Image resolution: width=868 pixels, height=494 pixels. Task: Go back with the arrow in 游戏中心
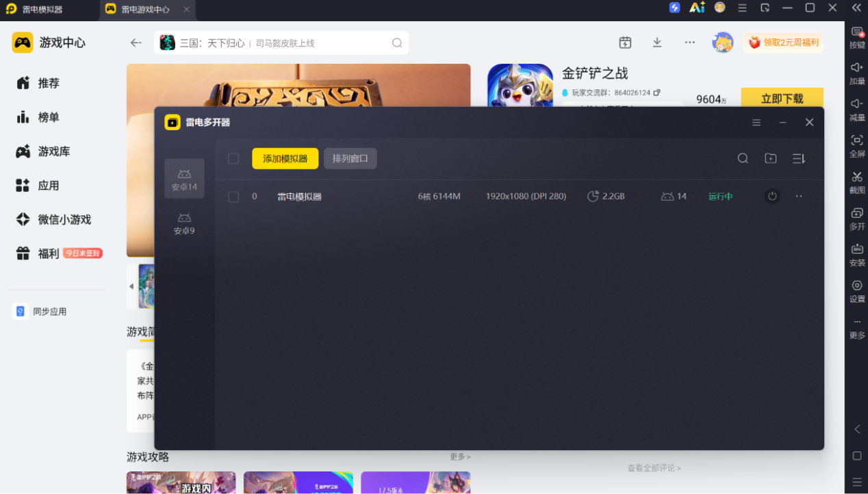pos(136,42)
